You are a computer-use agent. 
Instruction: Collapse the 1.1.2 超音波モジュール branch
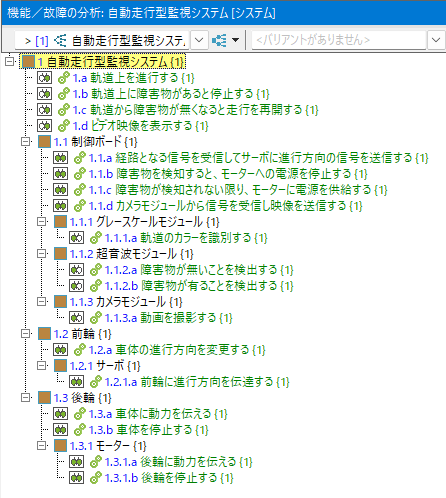click(42, 254)
